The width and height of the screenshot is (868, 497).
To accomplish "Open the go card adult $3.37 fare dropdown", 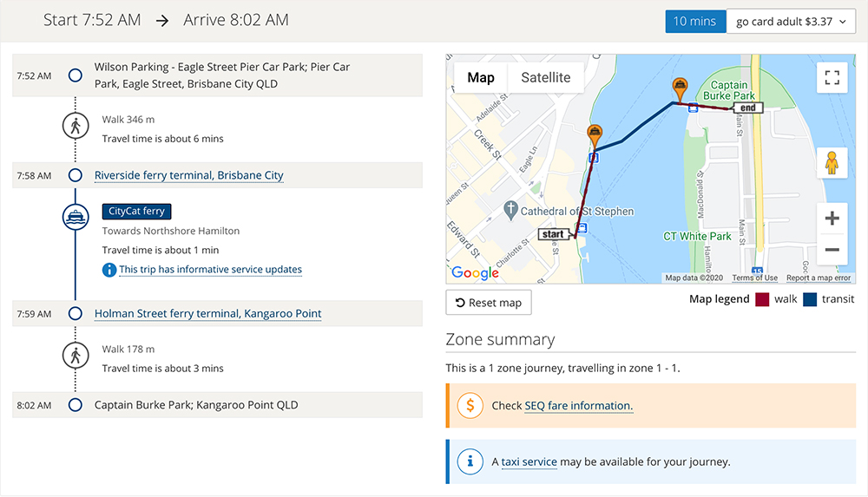I will coord(791,22).
